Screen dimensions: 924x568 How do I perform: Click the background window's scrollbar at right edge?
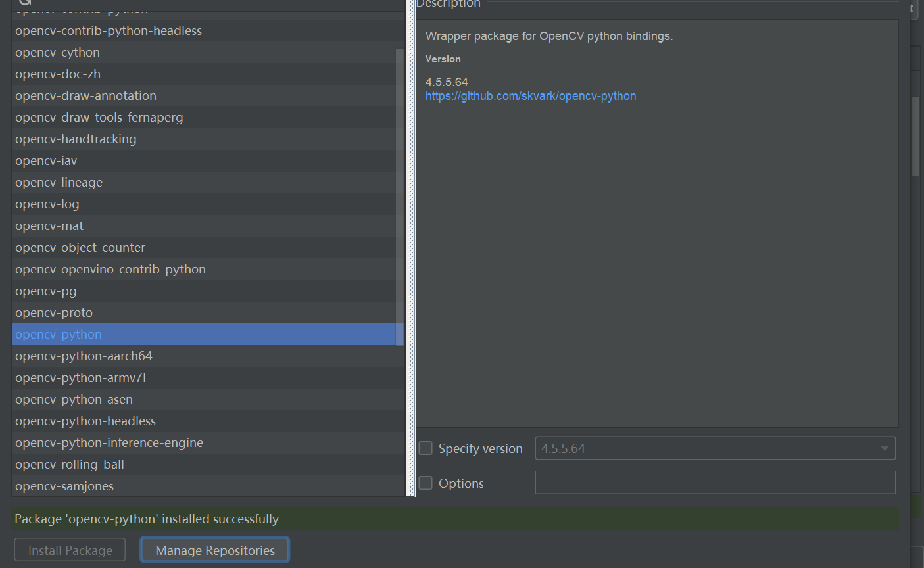tap(915, 136)
